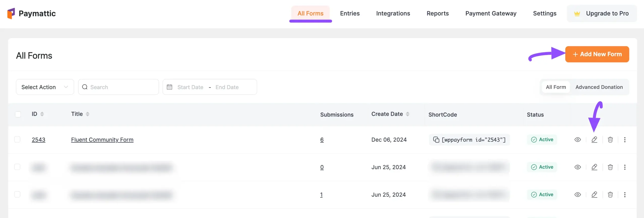Delete Fluent Community Form using trash icon
Screen dimensions: 644x218
(610, 140)
